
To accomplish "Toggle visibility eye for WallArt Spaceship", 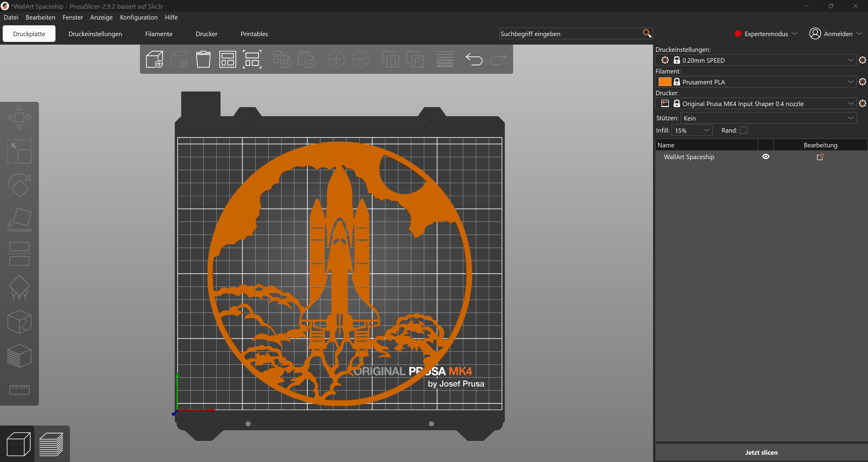I will (x=765, y=157).
